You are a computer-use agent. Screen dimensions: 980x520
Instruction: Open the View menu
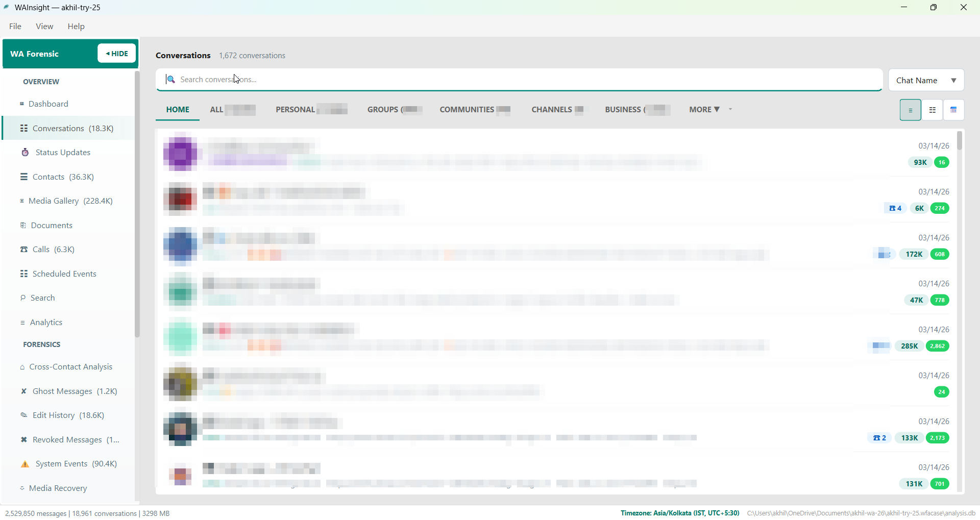(44, 26)
